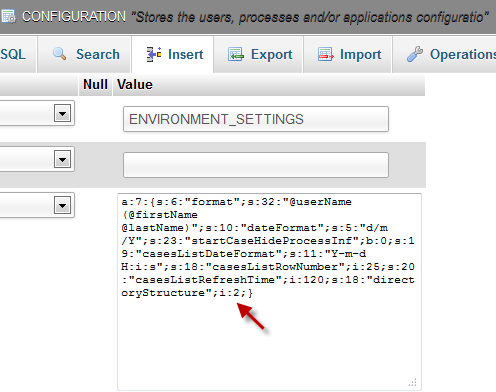Click the Insert row icon
This screenshot has height=392, width=496.
(154, 54)
